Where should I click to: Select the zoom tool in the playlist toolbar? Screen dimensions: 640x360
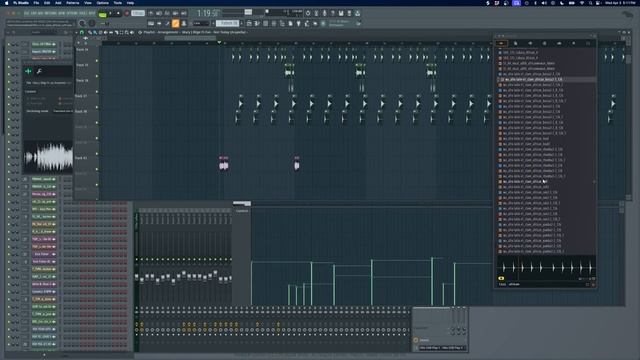click(127, 32)
